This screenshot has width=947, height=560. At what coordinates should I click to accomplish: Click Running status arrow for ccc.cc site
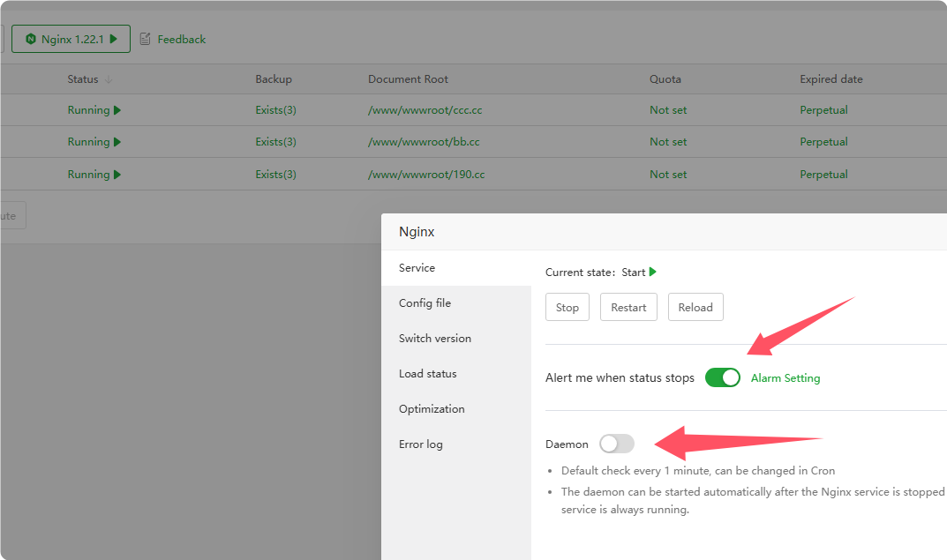pos(117,110)
